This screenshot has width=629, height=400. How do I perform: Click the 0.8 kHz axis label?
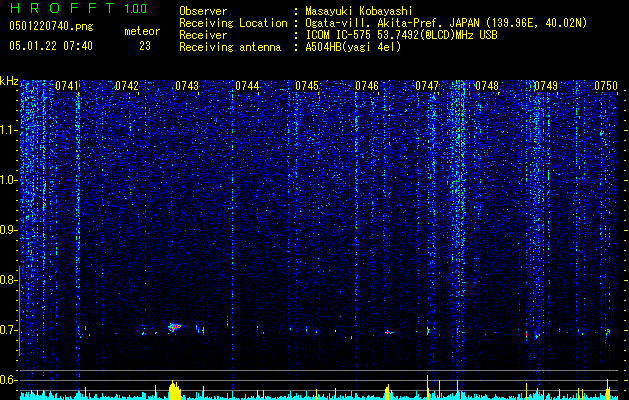8,280
